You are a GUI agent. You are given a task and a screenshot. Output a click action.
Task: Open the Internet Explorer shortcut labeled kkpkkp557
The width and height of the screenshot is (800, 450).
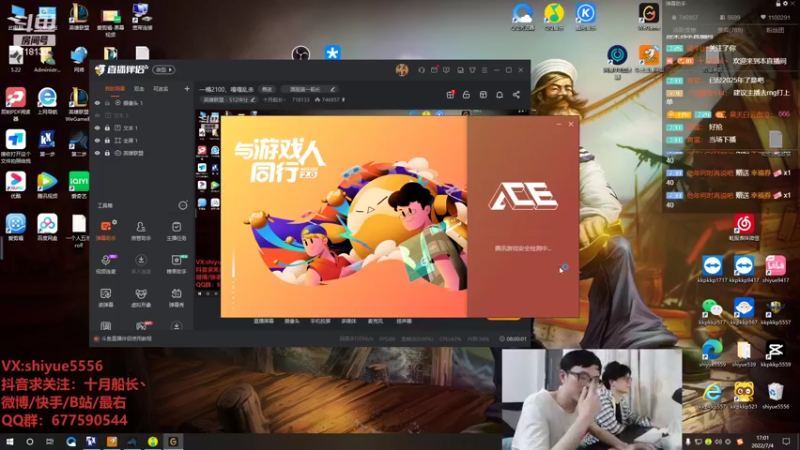pos(712,396)
